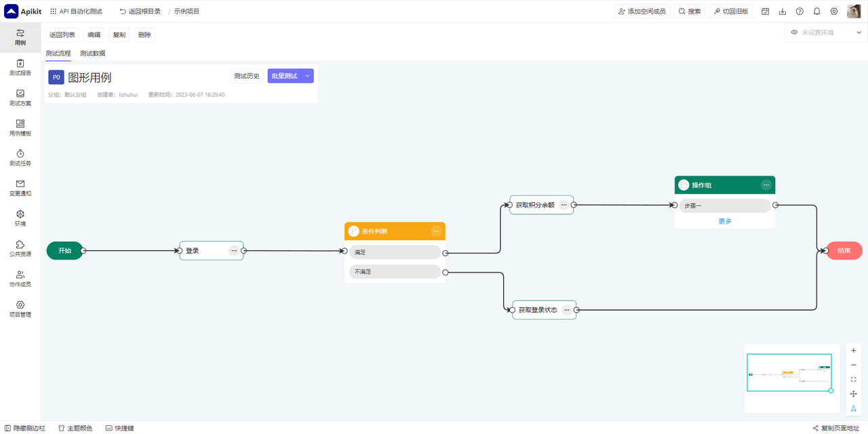This screenshot has height=434, width=868.
Task: Open the 主题颜色 theme color picker
Action: click(75, 428)
